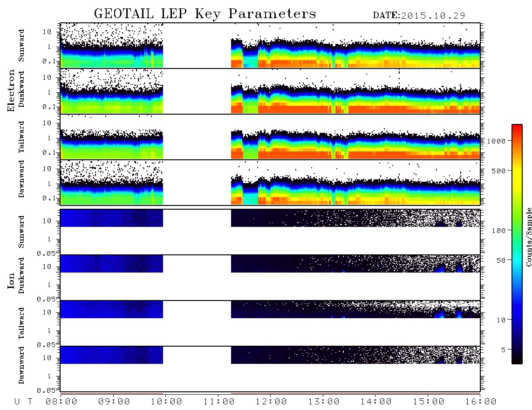Select the Electron "Tailward" panel label
The height and width of the screenshot is (410, 532).
pos(21,137)
